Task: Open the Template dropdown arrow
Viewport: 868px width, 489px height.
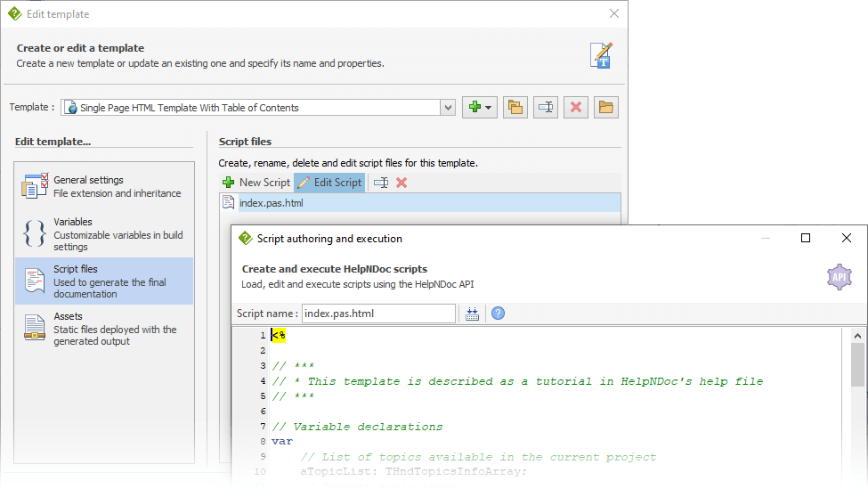Action: tap(448, 108)
